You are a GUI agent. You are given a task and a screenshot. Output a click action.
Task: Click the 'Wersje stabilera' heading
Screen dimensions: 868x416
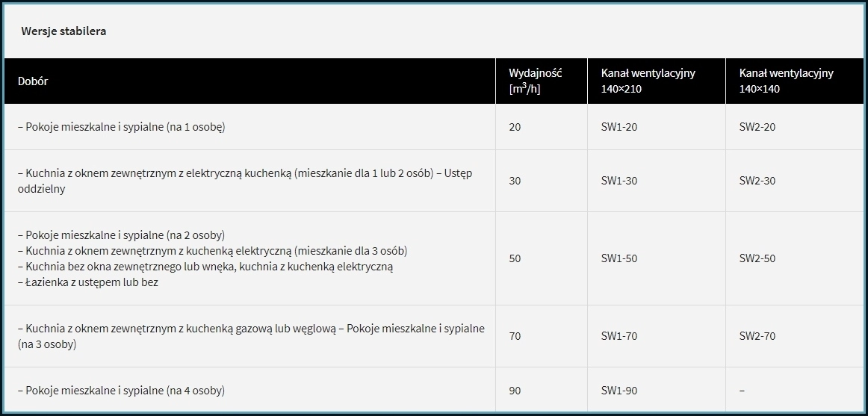pyautogui.click(x=63, y=31)
